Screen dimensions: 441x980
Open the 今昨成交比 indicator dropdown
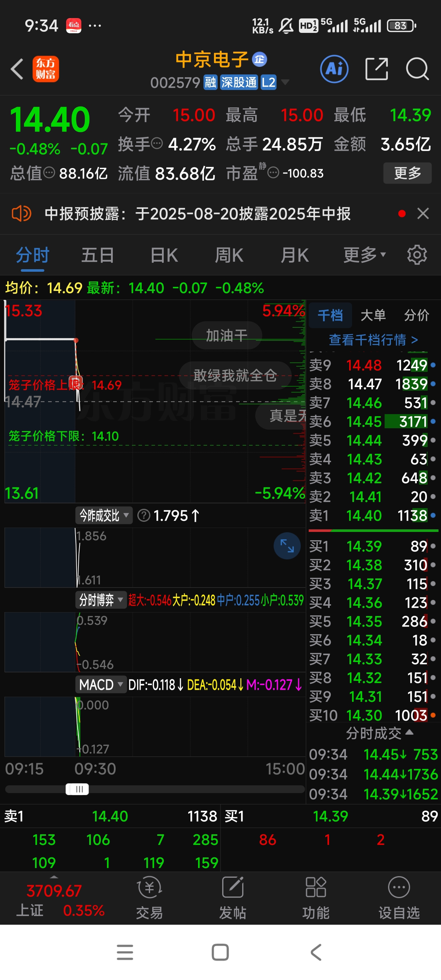pos(104,516)
